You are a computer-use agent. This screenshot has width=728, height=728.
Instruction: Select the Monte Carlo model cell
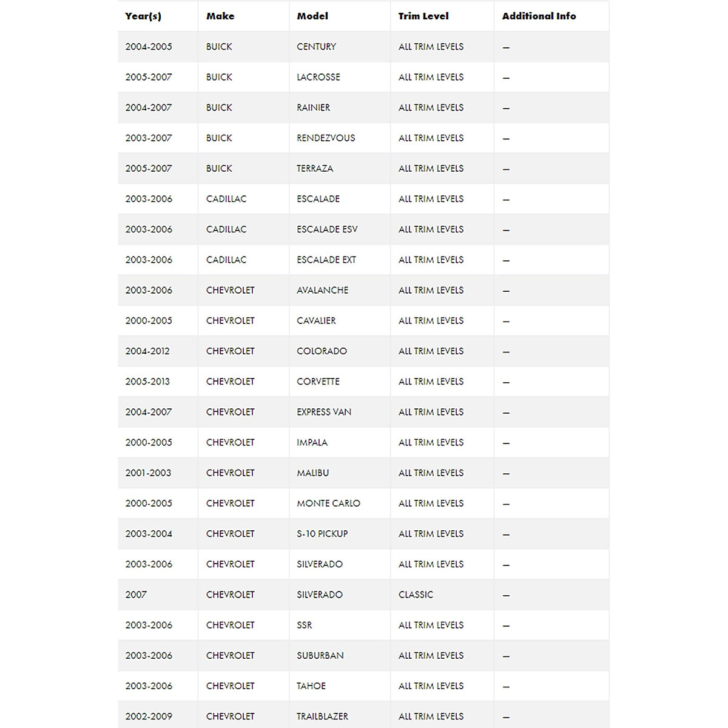[328, 503]
